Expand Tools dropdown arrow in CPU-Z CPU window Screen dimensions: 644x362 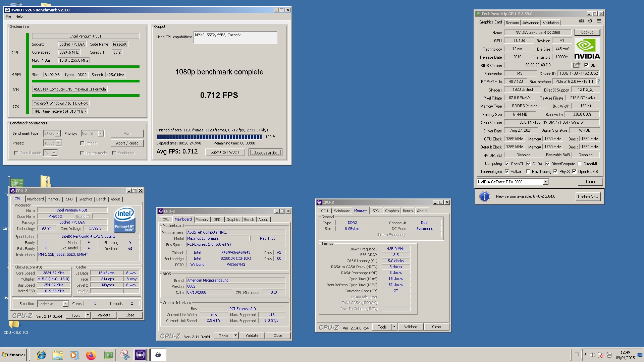[88, 315]
